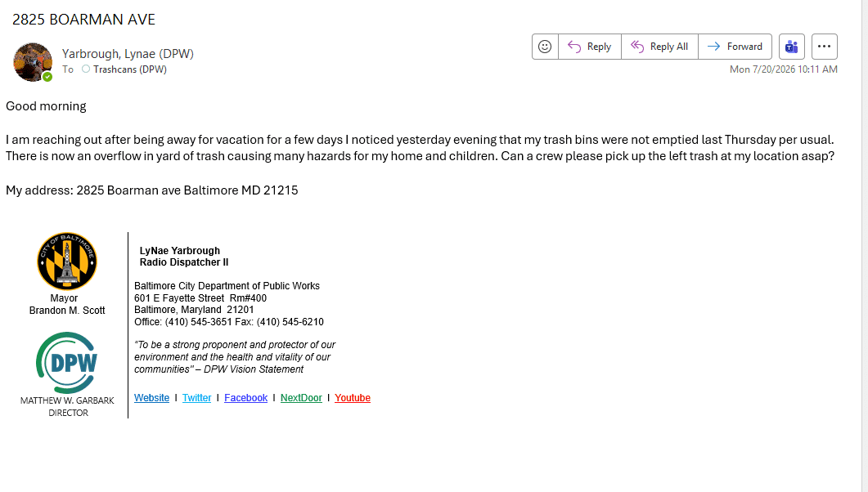
Task: Click the City of Baltimore seal
Action: point(67,261)
